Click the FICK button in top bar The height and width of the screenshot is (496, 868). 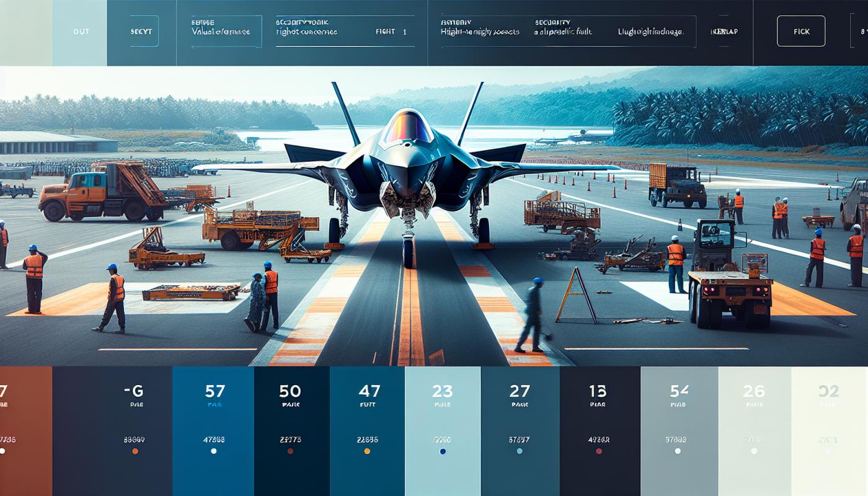801,31
